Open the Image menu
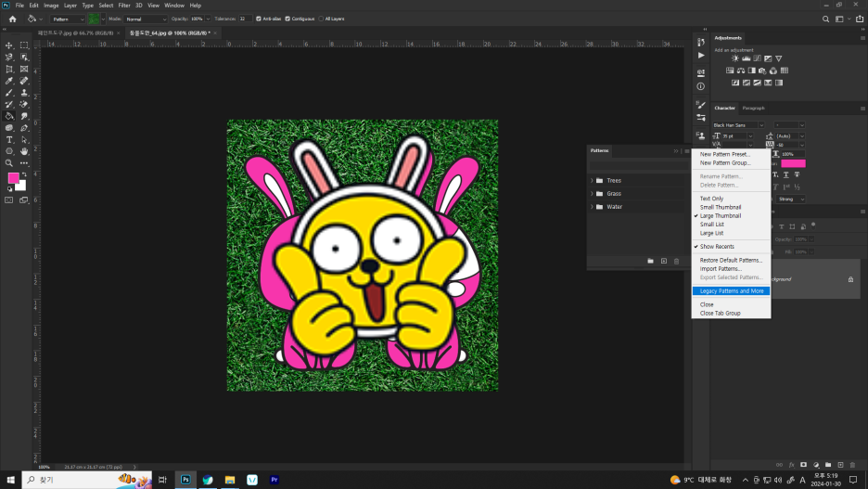This screenshot has height=489, width=868. (51, 6)
